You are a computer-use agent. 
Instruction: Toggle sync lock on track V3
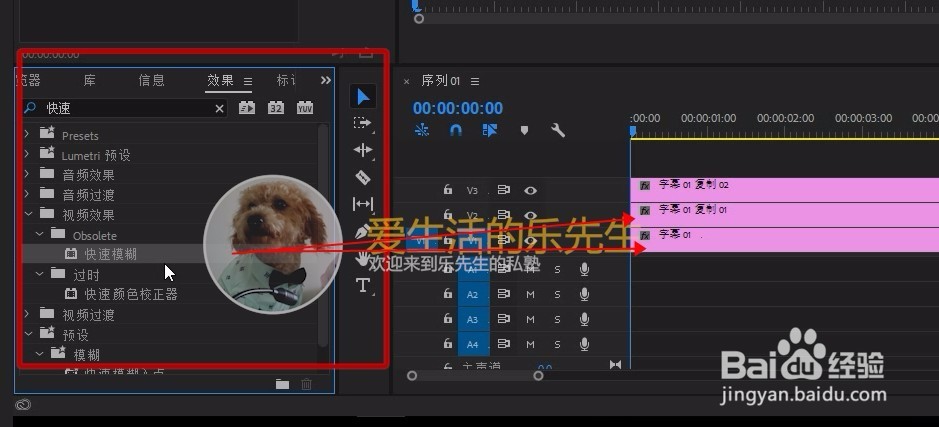coord(504,190)
